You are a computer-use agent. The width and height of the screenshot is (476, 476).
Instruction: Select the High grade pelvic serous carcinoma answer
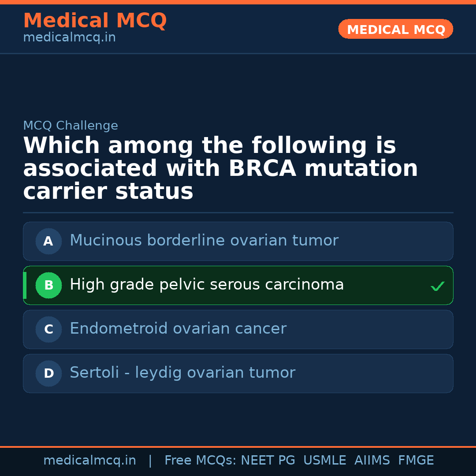pyautogui.click(x=207, y=285)
